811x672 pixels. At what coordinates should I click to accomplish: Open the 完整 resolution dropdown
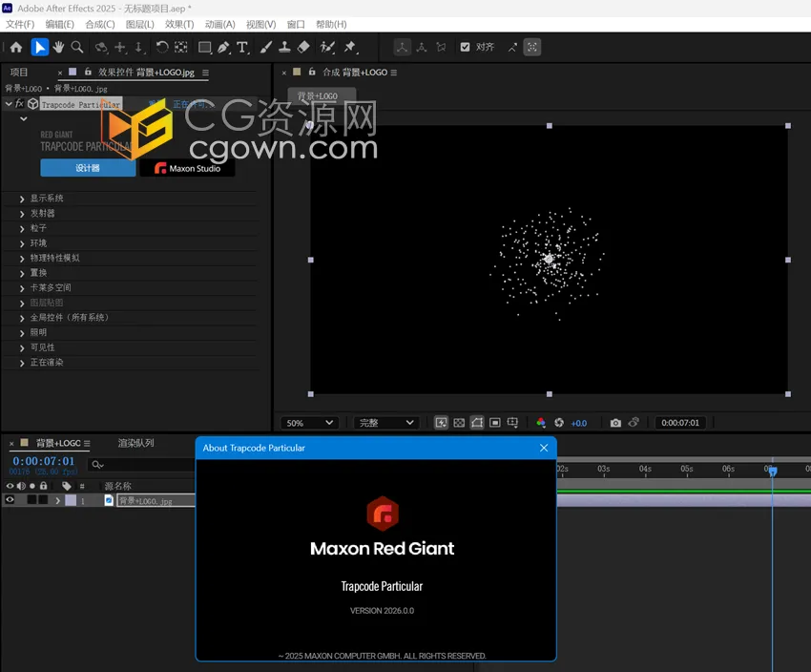(384, 422)
